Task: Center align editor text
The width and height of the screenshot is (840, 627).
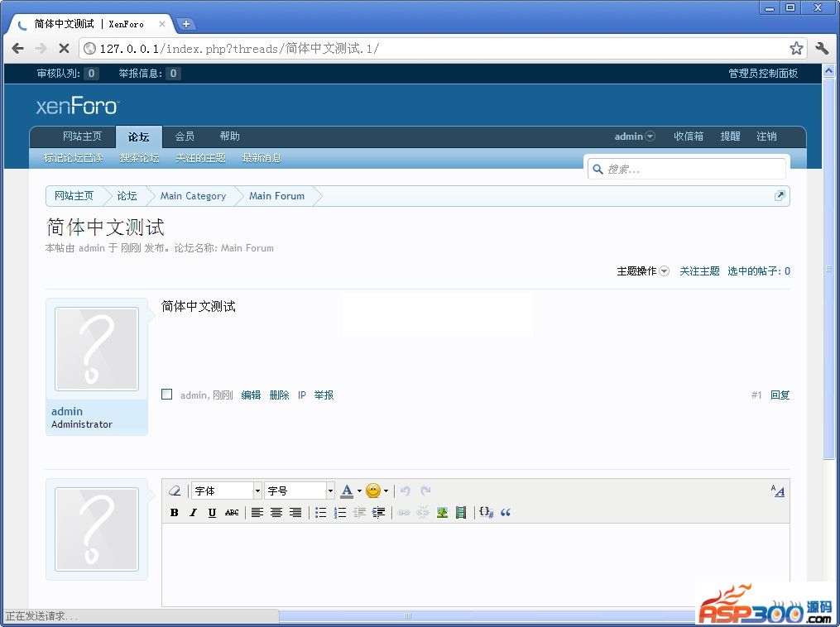Action: (276, 512)
